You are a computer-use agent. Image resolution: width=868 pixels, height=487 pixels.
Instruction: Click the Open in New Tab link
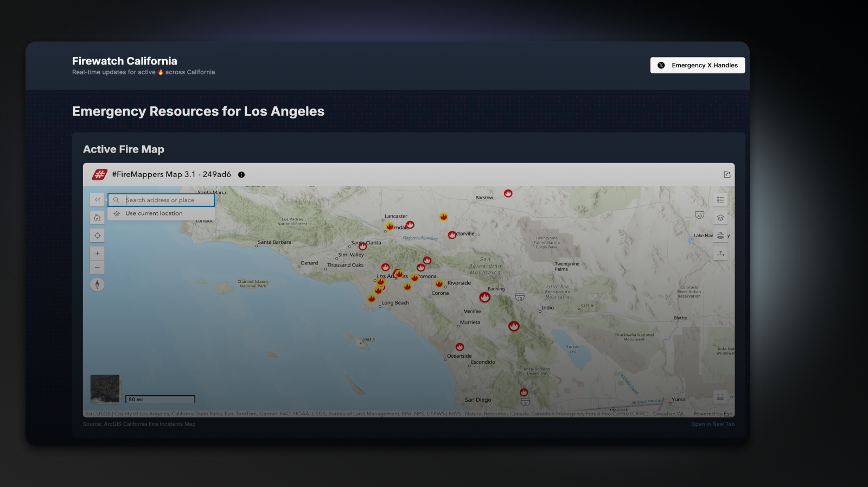(x=712, y=424)
